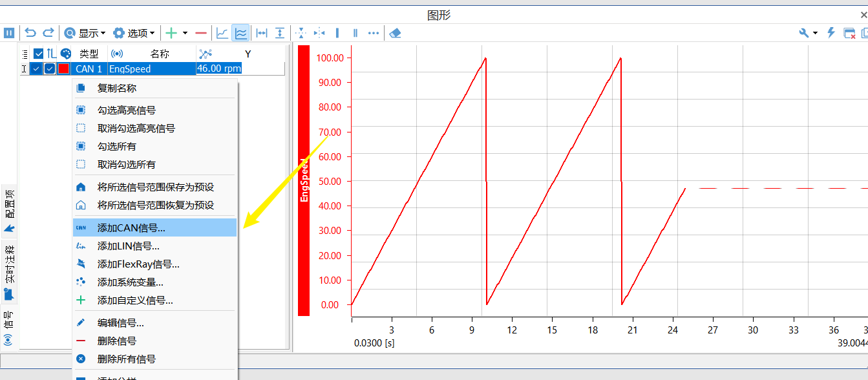The image size is (868, 380).
Task: Click the redo arrow icon
Action: point(48,32)
